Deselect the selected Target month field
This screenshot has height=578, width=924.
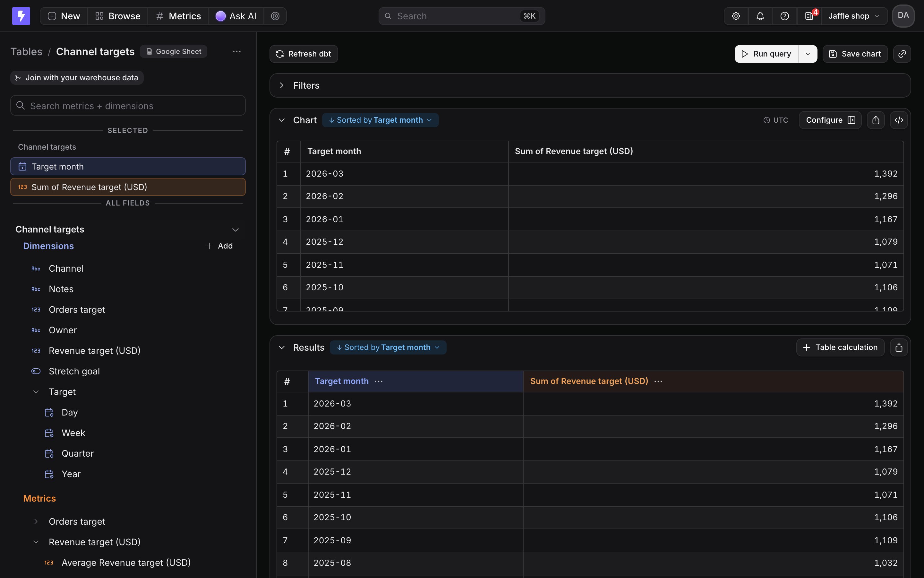click(128, 167)
